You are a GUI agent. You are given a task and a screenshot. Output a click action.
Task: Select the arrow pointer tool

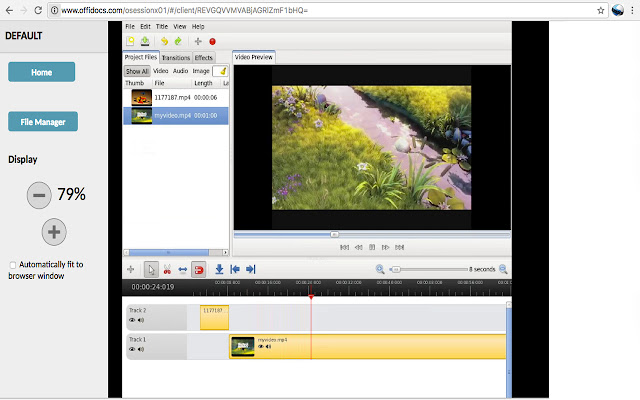pyautogui.click(x=150, y=269)
